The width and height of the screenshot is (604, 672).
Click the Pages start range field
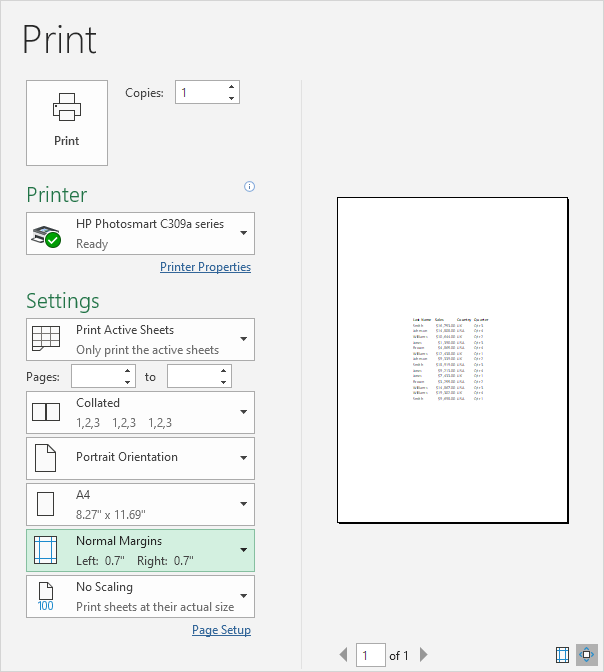click(x=96, y=377)
